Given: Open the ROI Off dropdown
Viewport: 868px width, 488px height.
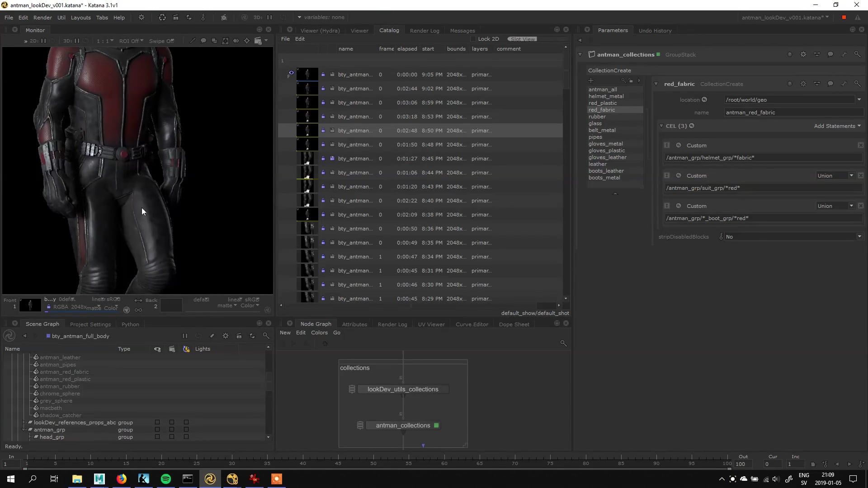Looking at the screenshot, I should point(131,41).
